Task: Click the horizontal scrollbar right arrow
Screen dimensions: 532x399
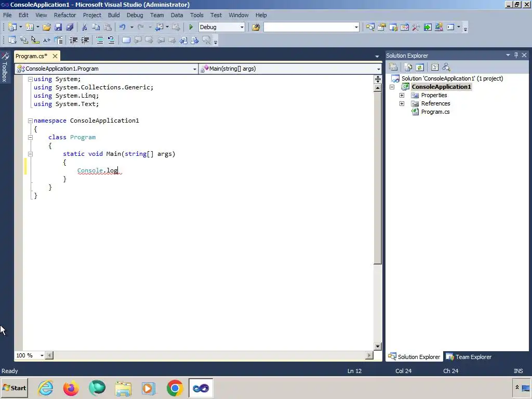Action: (369, 355)
